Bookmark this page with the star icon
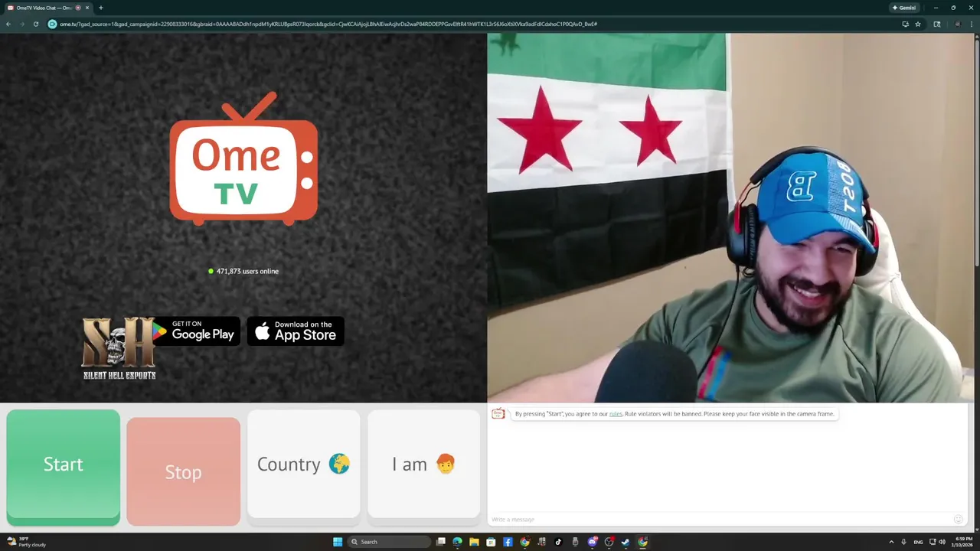The width and height of the screenshot is (980, 551). coord(918,24)
